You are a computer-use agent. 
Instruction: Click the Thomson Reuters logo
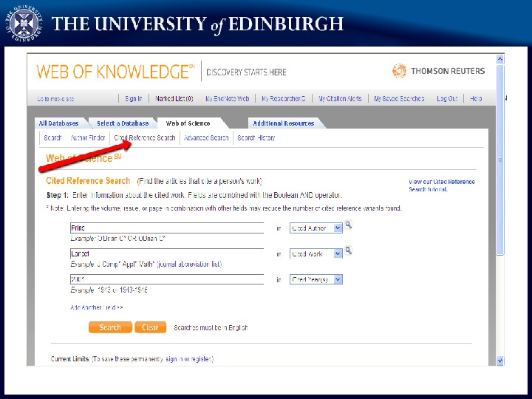[x=438, y=71]
